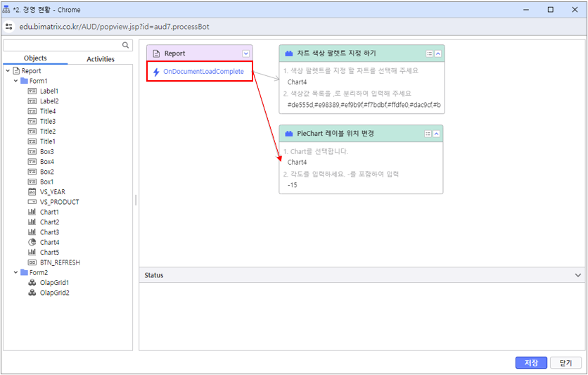This screenshot has width=588, height=375.
Task: Click the VS_PRODUCT combo box icon
Action: pos(32,202)
